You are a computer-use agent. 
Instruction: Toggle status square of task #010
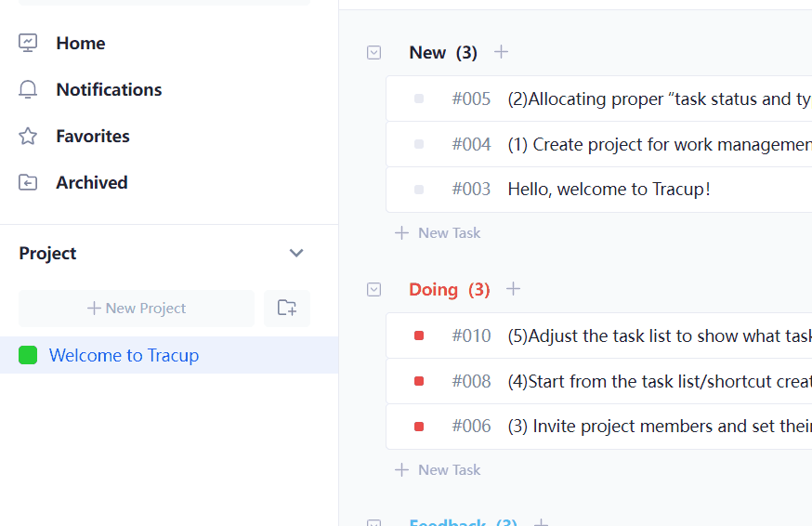pyautogui.click(x=419, y=335)
